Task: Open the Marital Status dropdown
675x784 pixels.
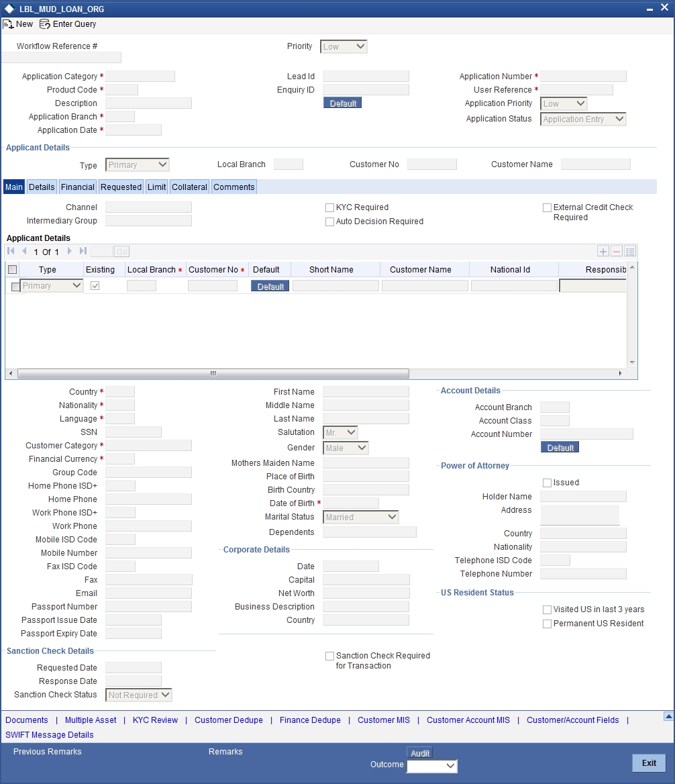Action: pyautogui.click(x=361, y=517)
